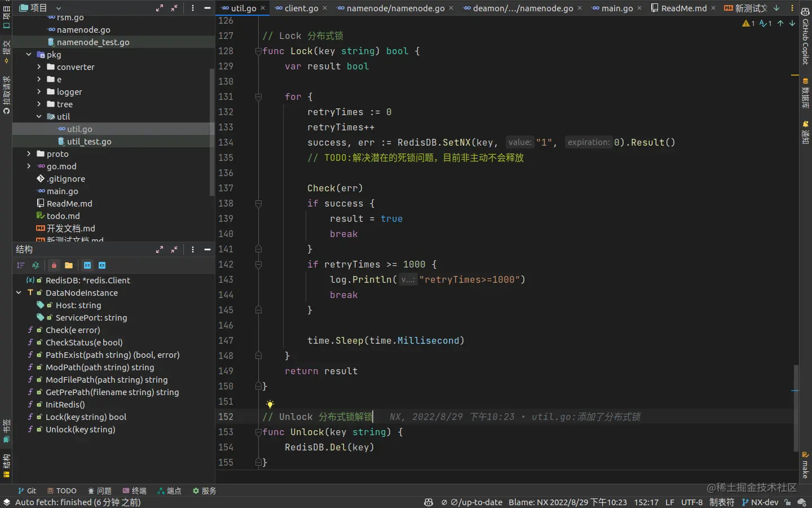The image size is (812, 508).
Task: Click the warnings indicator in editor
Action: coord(748,23)
